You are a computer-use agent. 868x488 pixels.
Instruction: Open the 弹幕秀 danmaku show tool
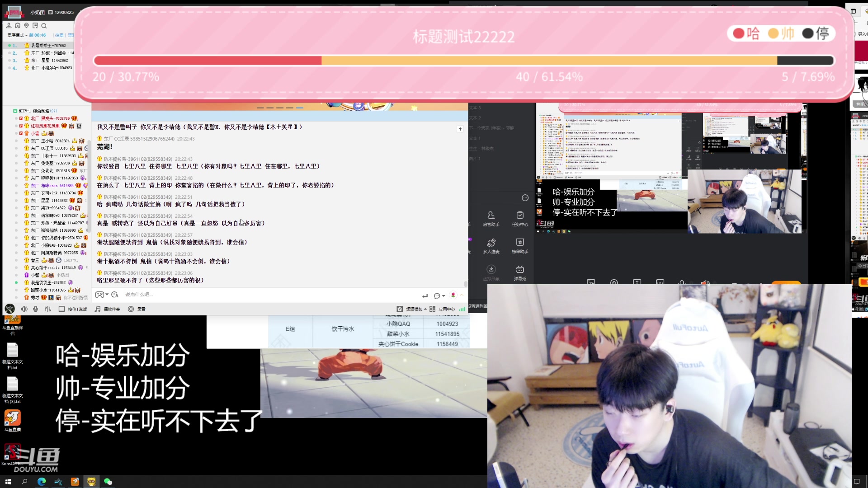[x=520, y=273]
